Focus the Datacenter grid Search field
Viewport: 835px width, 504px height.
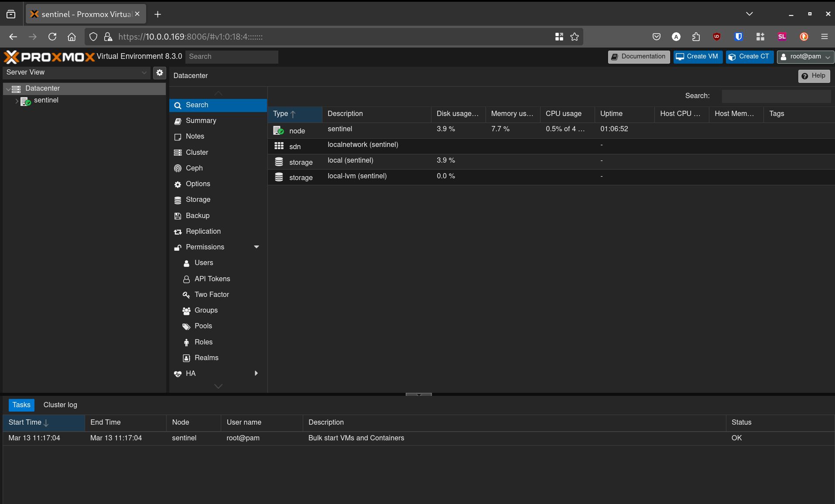click(776, 96)
